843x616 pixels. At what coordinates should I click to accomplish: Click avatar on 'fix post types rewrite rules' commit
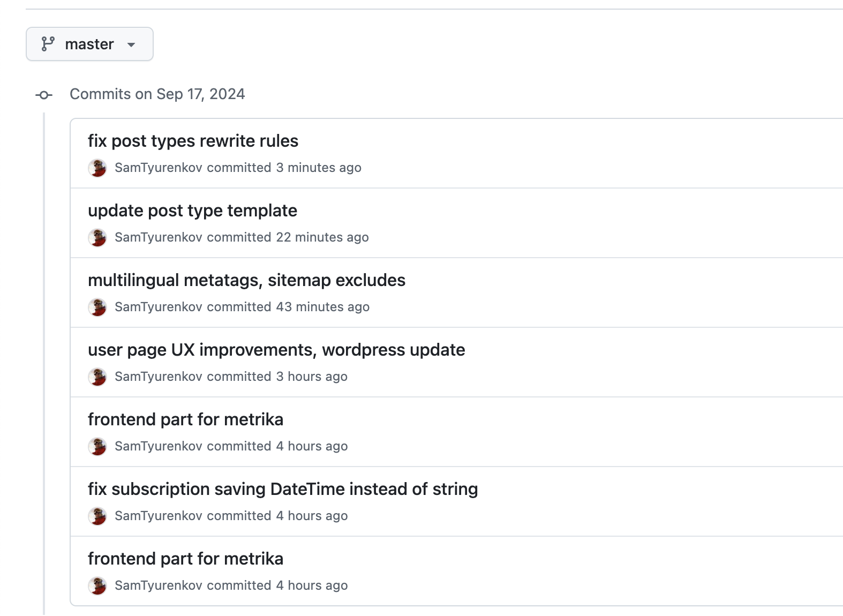tap(97, 168)
